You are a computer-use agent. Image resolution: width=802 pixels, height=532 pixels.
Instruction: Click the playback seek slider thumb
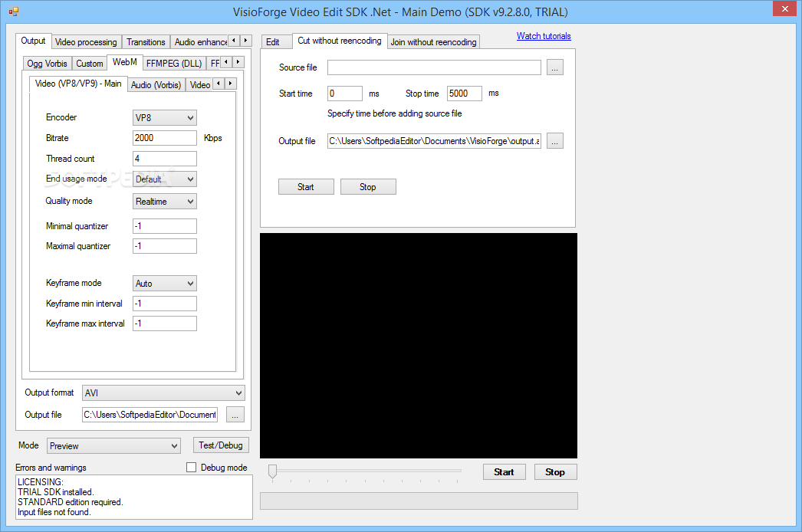tap(273, 471)
